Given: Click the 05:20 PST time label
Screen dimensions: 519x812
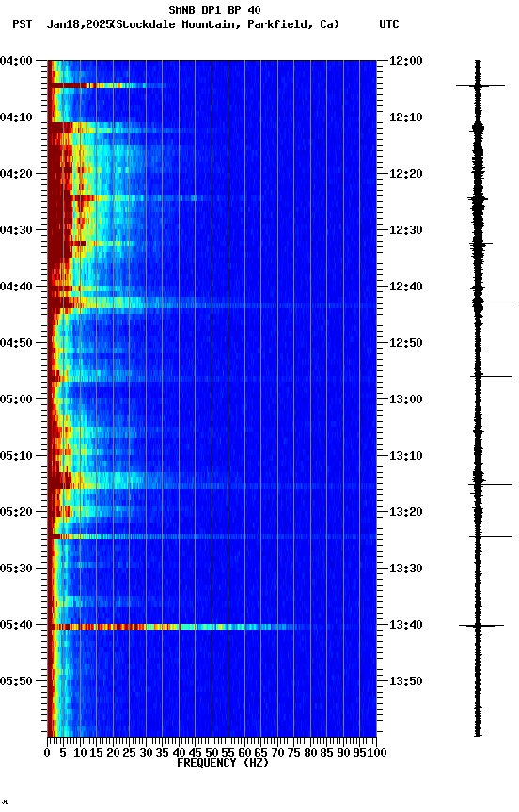Looking at the screenshot, I should [16, 513].
